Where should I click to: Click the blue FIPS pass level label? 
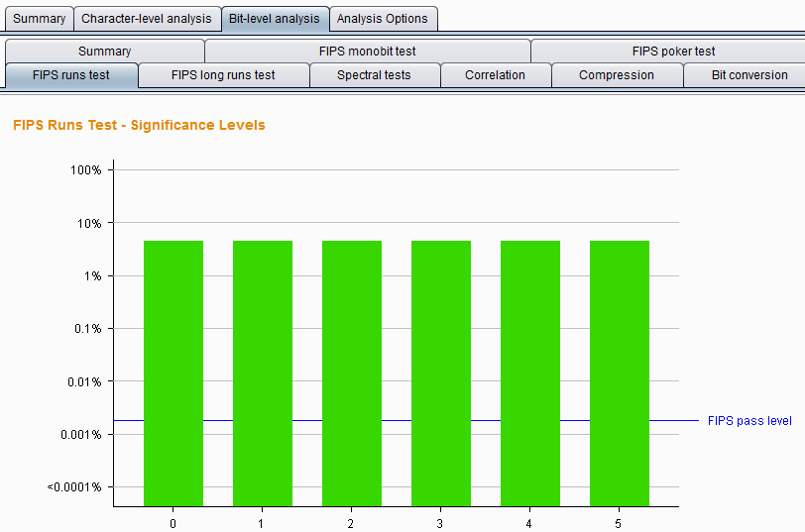749,421
